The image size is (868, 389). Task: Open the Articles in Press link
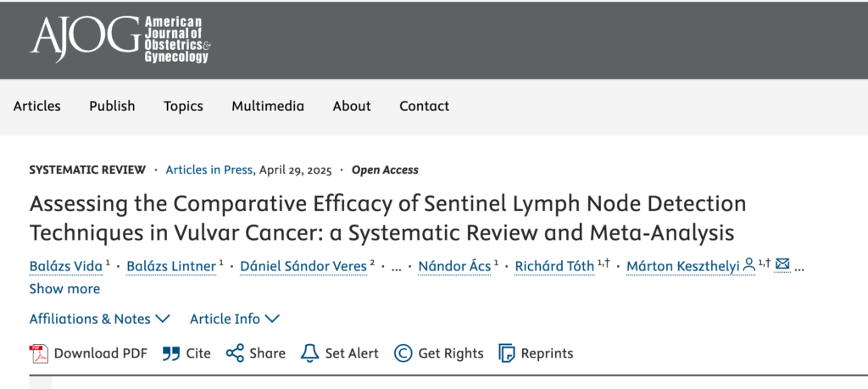coord(209,169)
